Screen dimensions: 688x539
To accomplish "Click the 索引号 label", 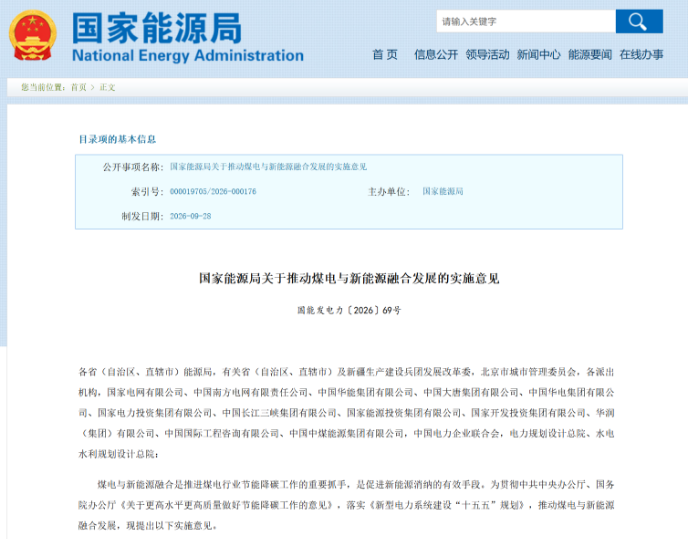I will coord(147,191).
